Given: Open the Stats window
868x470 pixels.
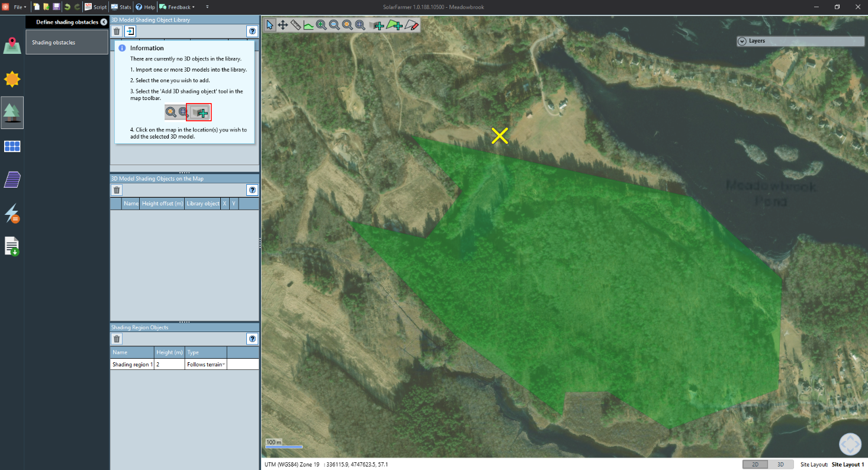Looking at the screenshot, I should (x=121, y=7).
